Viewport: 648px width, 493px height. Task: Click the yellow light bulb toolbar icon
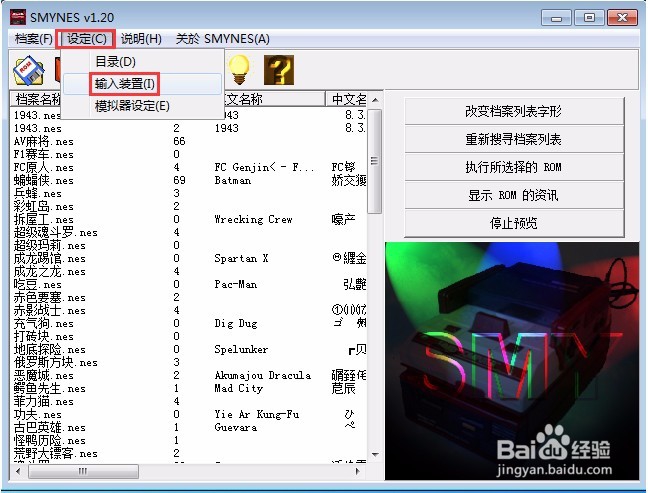(x=239, y=69)
